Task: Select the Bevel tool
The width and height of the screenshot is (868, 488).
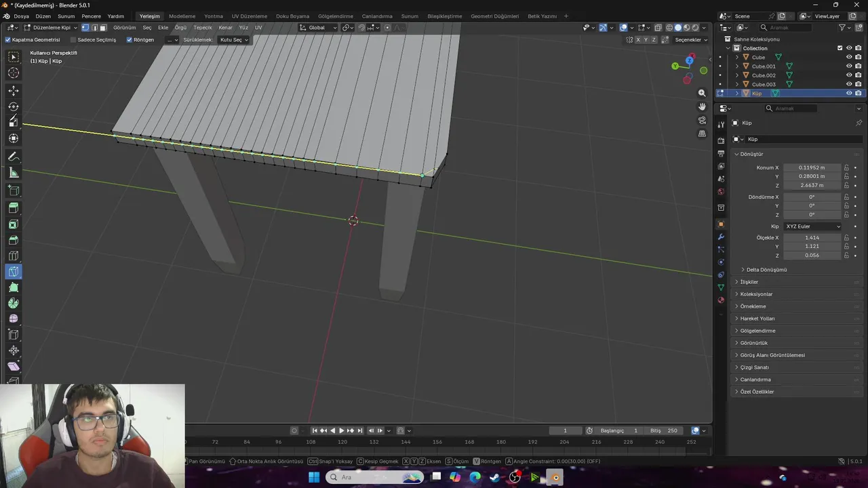Action: point(14,240)
